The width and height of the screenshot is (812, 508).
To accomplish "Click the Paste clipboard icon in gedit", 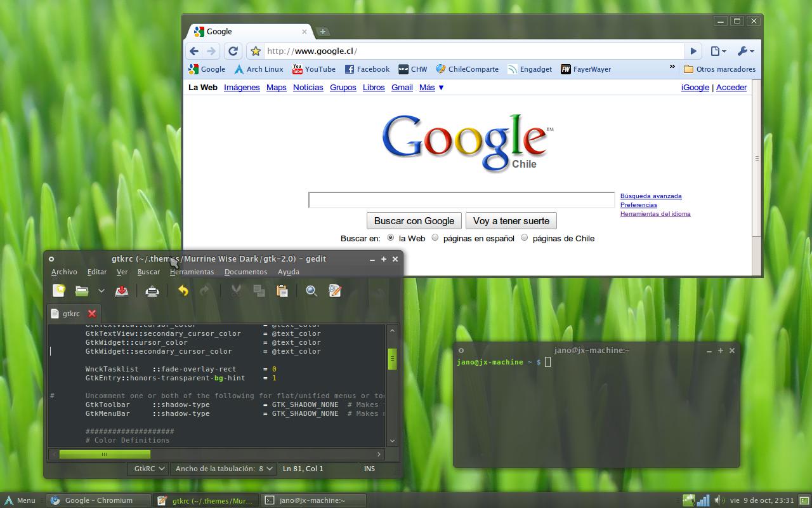I will point(282,290).
